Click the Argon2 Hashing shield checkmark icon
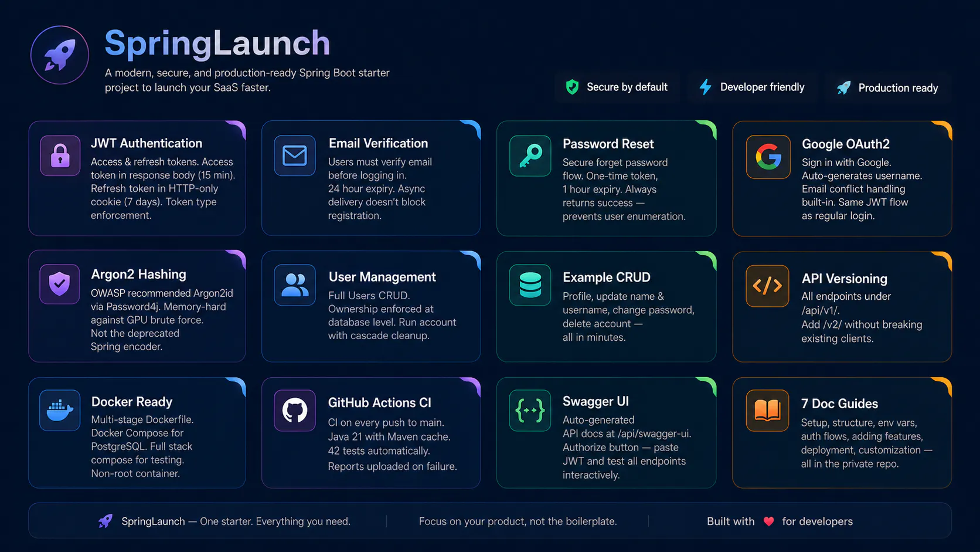This screenshot has width=980, height=552. click(60, 284)
